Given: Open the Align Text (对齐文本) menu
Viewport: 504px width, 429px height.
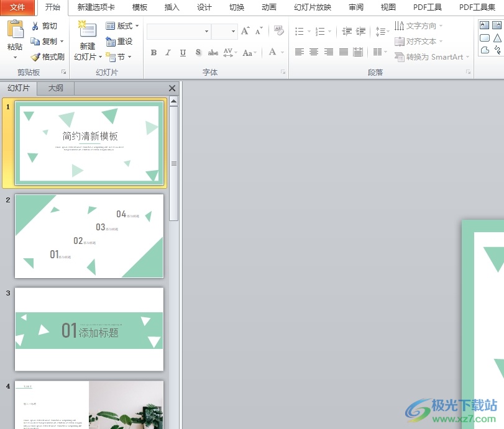Looking at the screenshot, I should [x=419, y=41].
